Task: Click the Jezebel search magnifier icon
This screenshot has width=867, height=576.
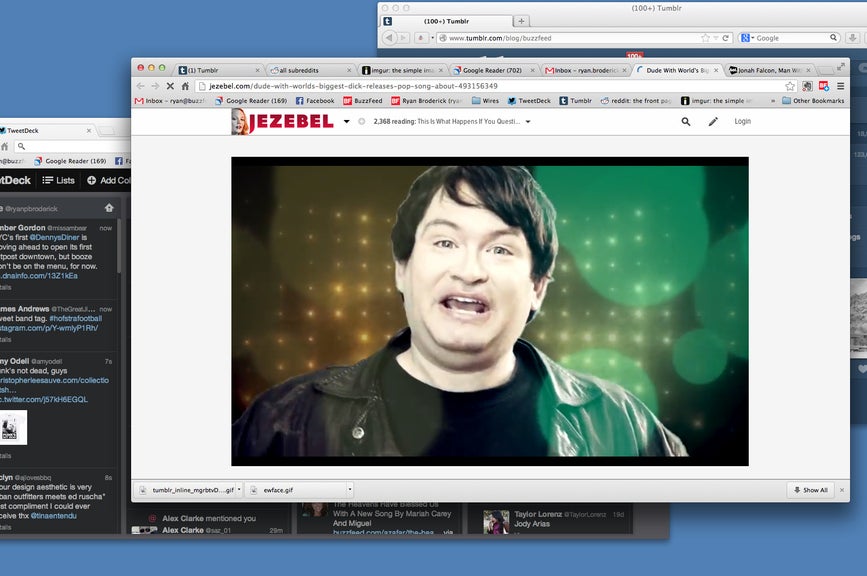Action: pos(686,122)
